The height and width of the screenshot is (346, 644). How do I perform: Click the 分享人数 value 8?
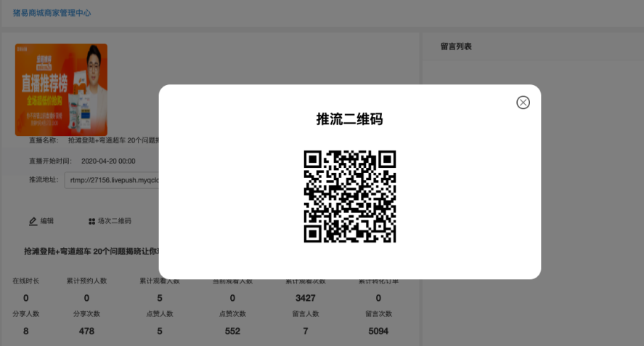[x=26, y=331]
